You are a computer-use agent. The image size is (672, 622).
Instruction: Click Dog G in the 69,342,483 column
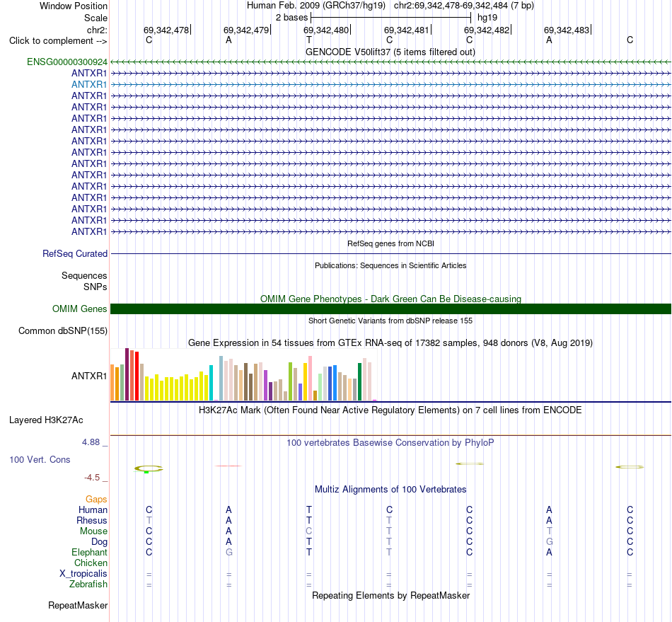pos(549,542)
